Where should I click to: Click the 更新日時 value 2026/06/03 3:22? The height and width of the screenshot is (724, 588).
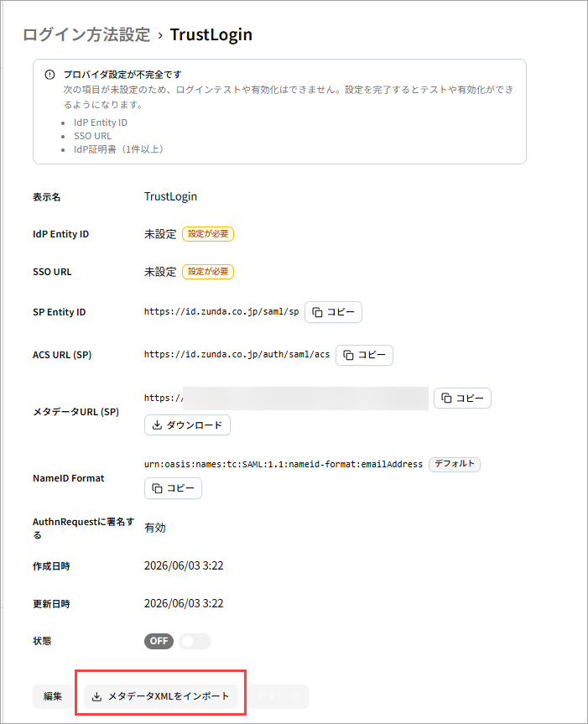184,604
